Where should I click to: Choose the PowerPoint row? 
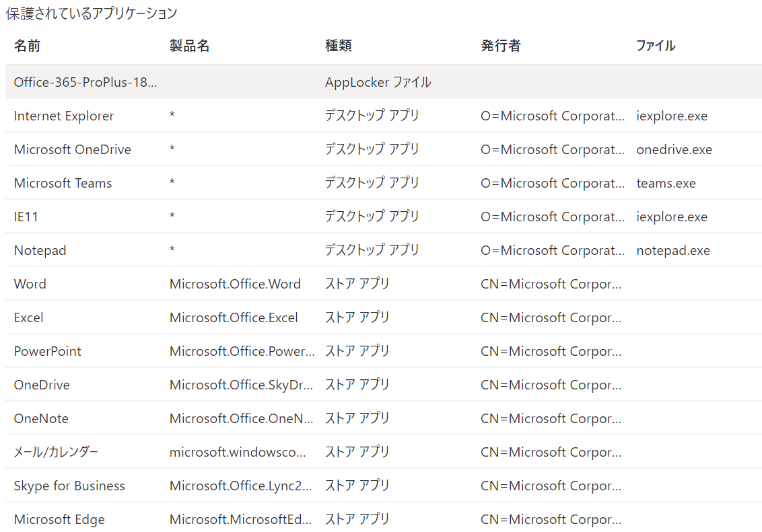pyautogui.click(x=47, y=352)
